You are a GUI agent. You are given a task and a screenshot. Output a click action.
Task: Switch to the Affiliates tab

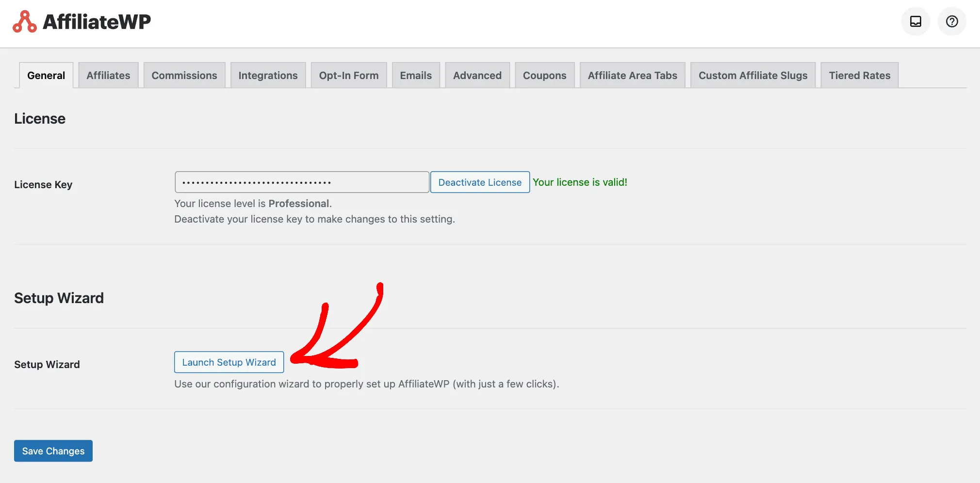pos(108,75)
